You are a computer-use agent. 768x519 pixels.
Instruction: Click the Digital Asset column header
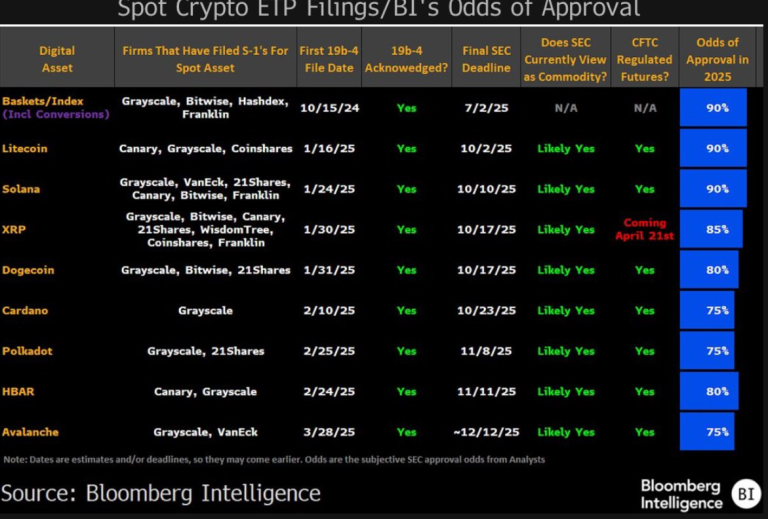click(57, 59)
